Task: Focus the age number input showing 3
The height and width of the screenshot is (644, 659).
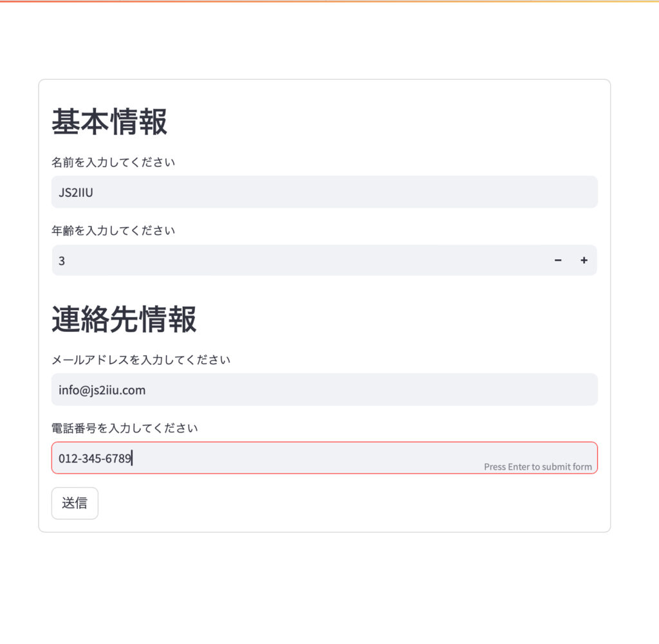Action: pyautogui.click(x=296, y=261)
